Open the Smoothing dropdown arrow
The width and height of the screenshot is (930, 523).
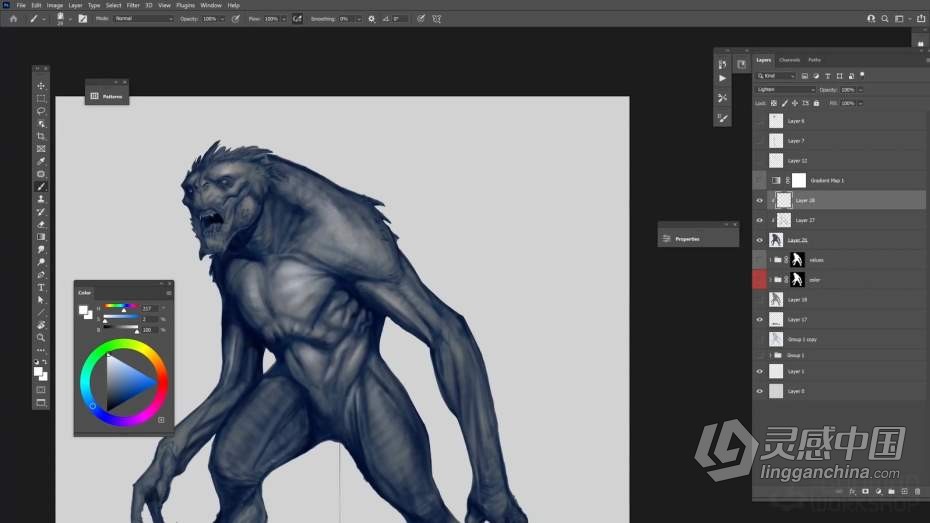pyautogui.click(x=358, y=19)
